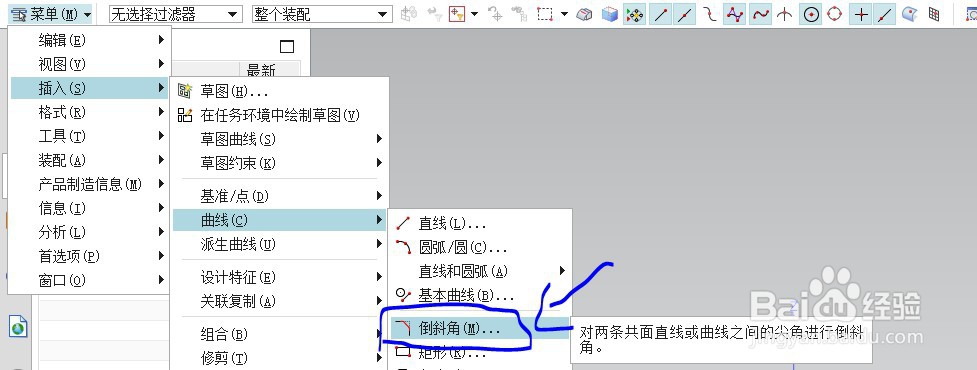Expand the 草图约束(K) submenu
977x370 pixels.
[x=280, y=163]
